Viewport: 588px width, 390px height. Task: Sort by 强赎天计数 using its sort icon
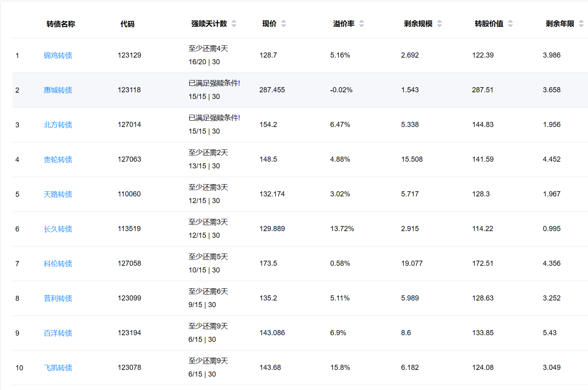(234, 24)
